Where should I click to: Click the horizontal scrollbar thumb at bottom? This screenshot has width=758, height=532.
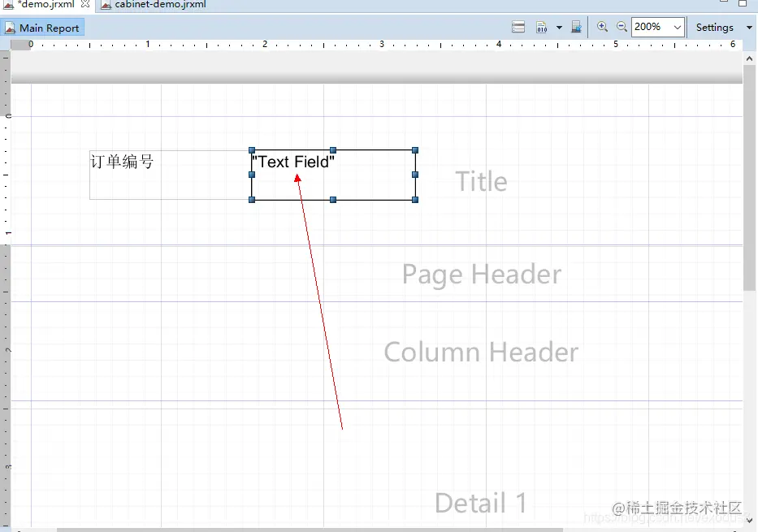coord(310,530)
